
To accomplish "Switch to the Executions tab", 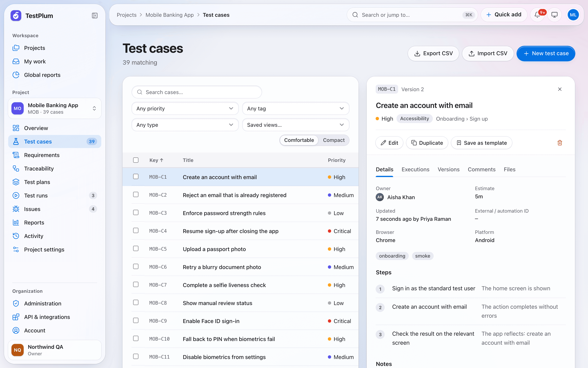I will (415, 169).
